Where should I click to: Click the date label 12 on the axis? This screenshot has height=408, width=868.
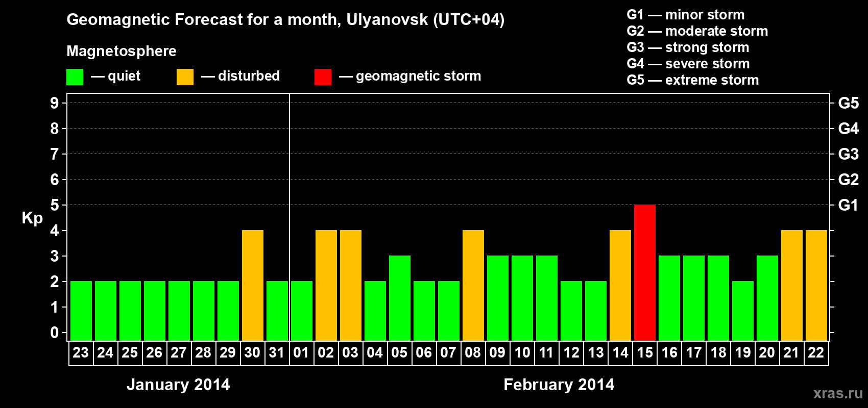pyautogui.click(x=571, y=352)
